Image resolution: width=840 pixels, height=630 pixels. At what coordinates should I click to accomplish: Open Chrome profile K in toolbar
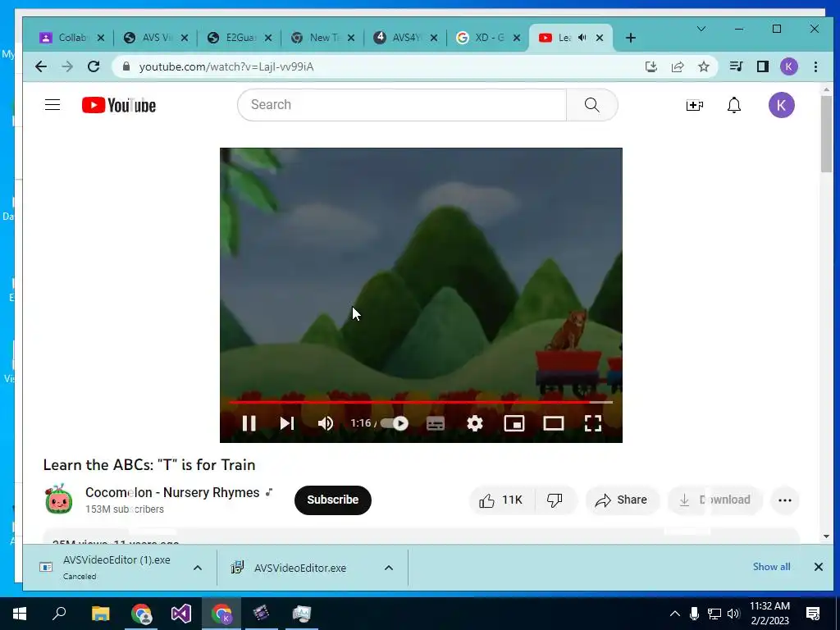click(x=788, y=66)
